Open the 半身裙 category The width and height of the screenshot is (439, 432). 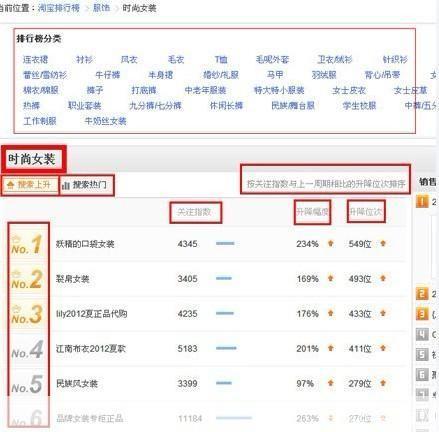160,75
